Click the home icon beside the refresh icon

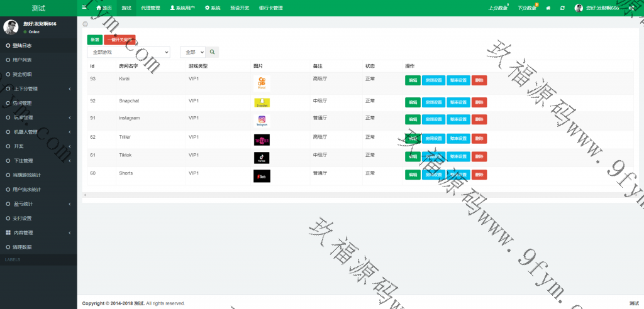(x=548, y=8)
